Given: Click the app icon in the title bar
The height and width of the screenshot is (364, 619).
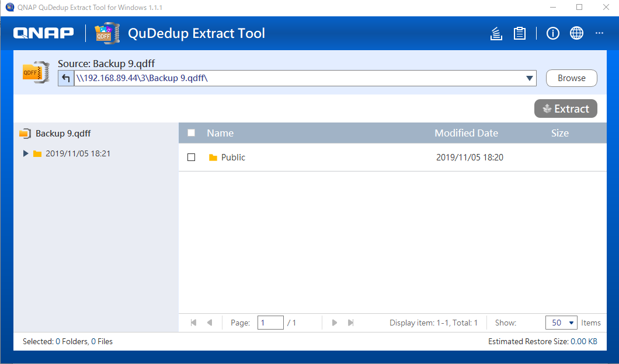Looking at the screenshot, I should tap(10, 7).
